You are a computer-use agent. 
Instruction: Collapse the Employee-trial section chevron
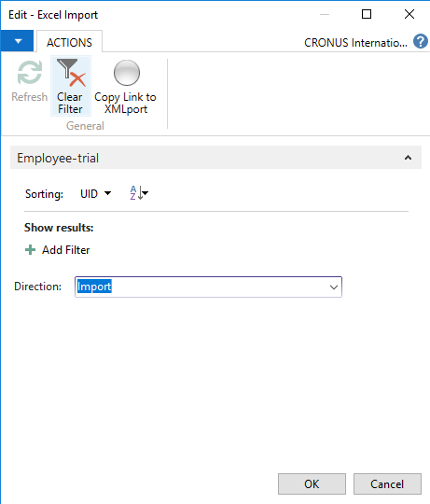click(x=408, y=158)
